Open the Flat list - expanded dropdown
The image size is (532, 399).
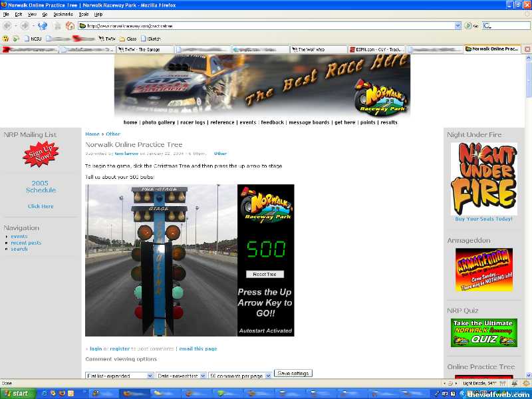(120, 376)
